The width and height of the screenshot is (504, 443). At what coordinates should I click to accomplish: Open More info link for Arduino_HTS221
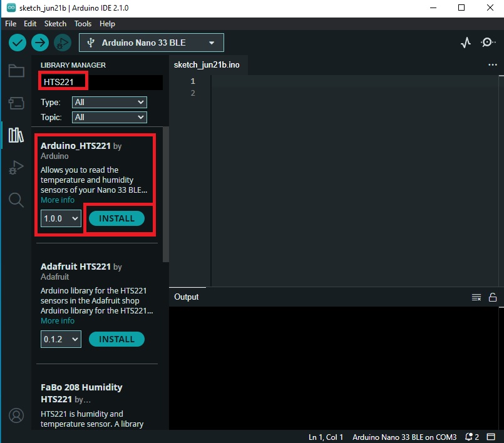pyautogui.click(x=58, y=200)
